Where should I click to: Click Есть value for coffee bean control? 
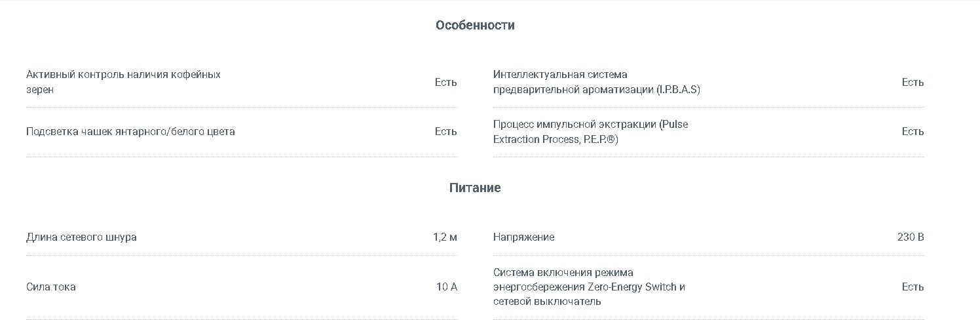tap(446, 82)
